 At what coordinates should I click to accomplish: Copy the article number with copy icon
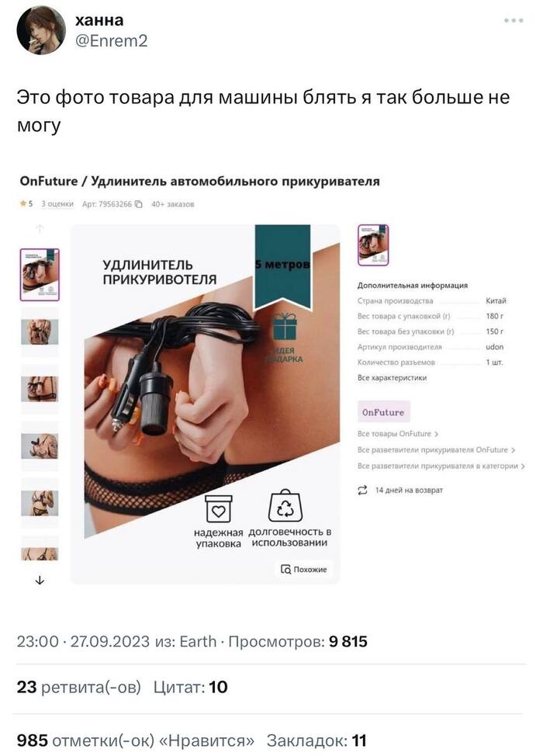[139, 204]
